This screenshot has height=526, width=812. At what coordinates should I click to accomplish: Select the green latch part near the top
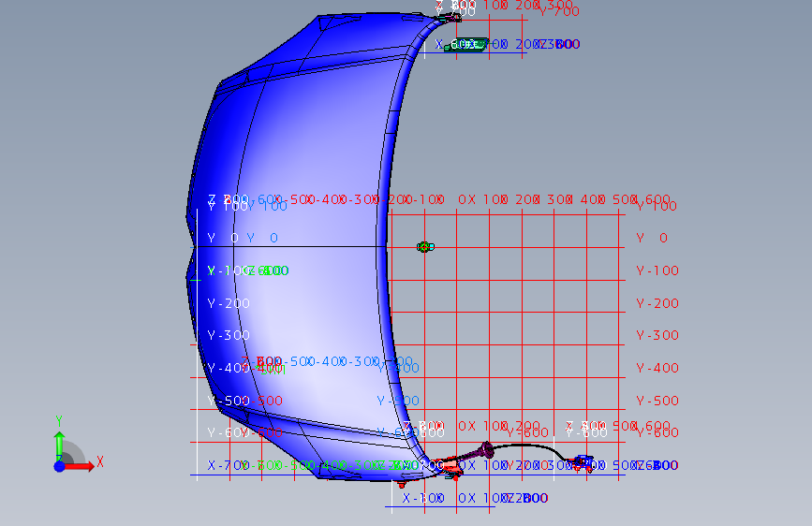[466, 45]
